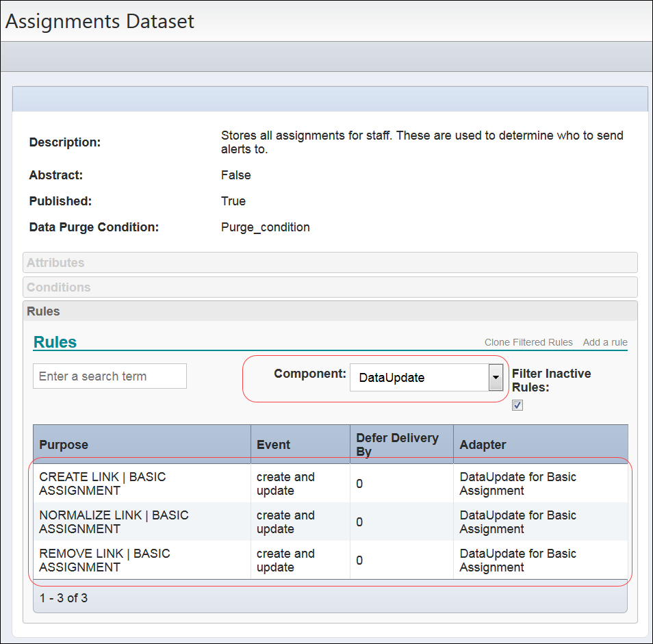653x644 pixels.
Task: Click the 1 - 3 of 3 pagination text
Action: coord(62,597)
